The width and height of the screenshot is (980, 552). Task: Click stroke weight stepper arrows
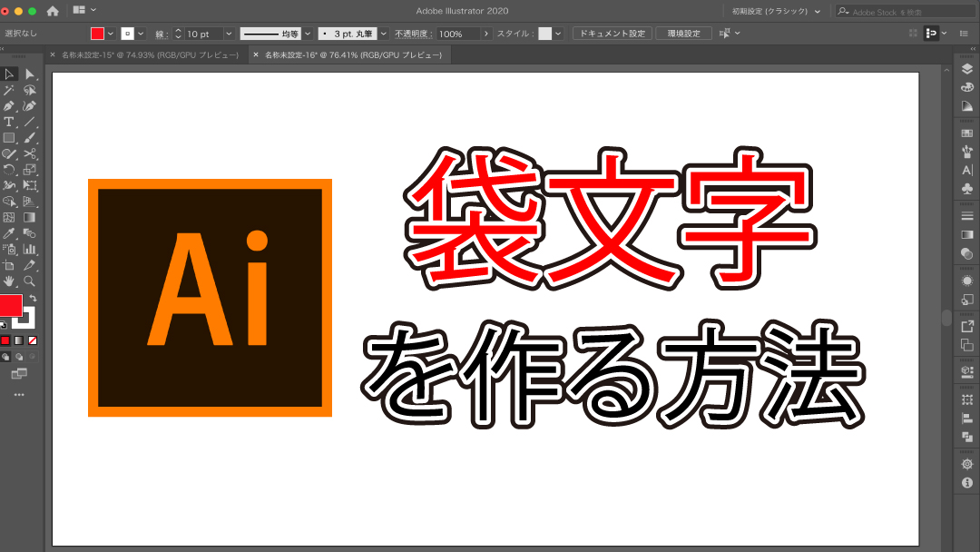coord(178,34)
